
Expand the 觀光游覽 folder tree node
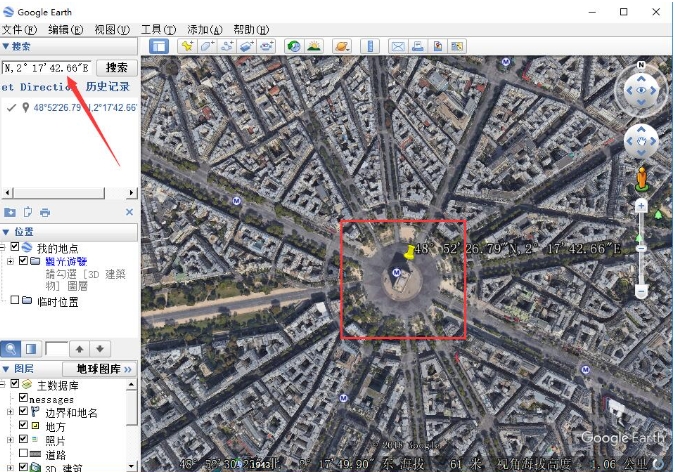click(10, 261)
